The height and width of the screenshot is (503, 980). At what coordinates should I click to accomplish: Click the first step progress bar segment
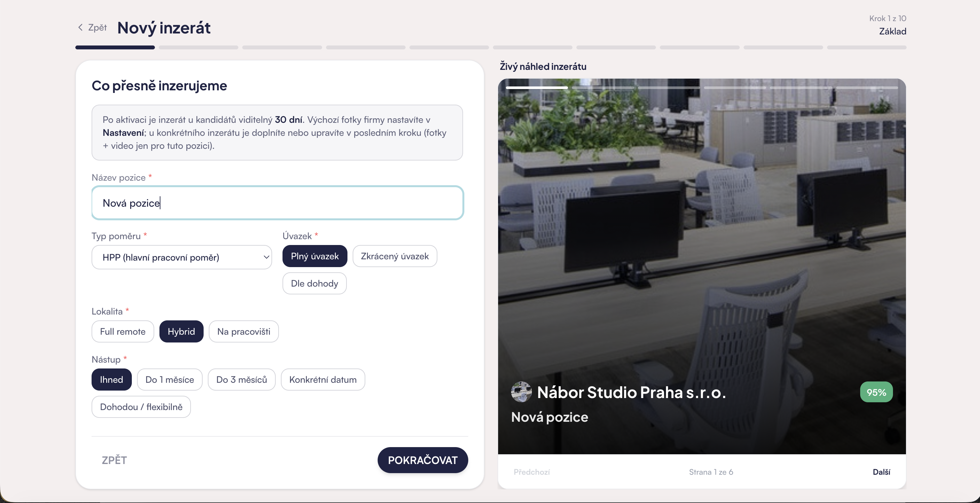(115, 47)
